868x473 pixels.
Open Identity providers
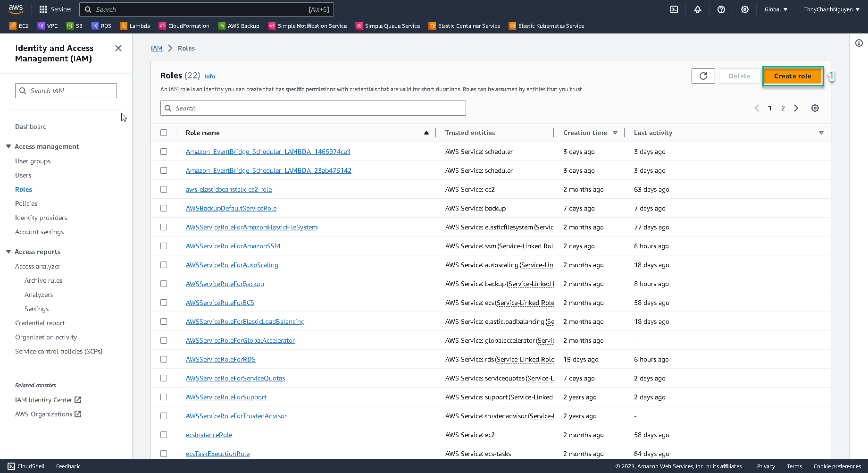tap(41, 218)
